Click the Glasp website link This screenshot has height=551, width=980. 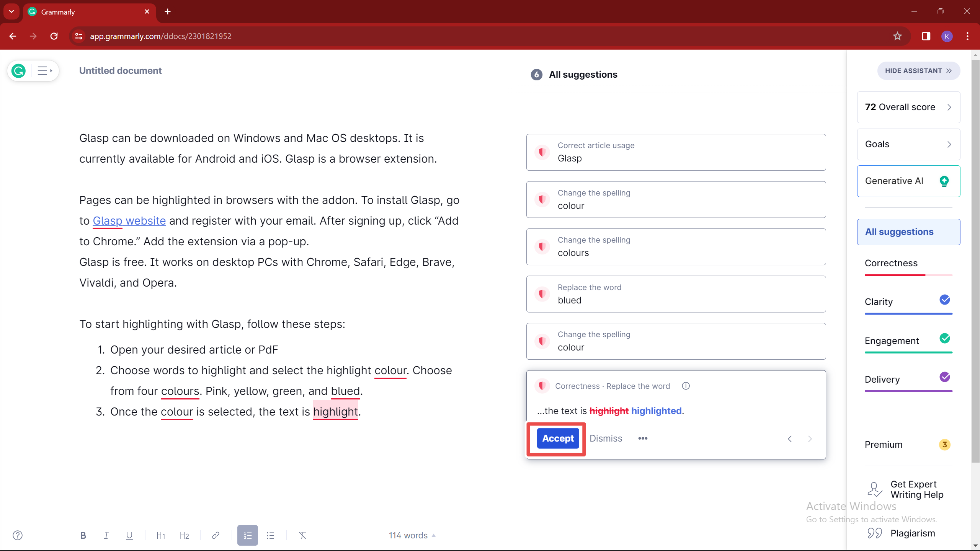click(x=129, y=221)
